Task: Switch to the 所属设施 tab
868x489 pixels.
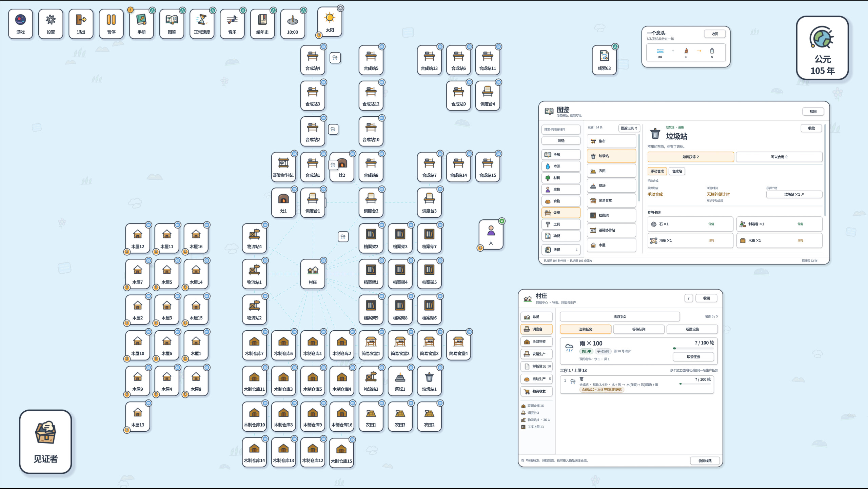Action: pyautogui.click(x=692, y=329)
